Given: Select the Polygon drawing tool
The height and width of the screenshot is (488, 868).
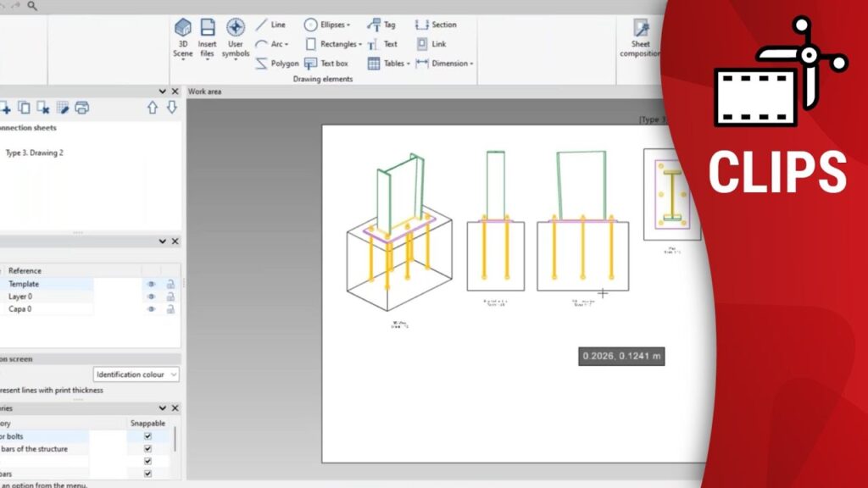Looking at the screenshot, I should [276, 64].
